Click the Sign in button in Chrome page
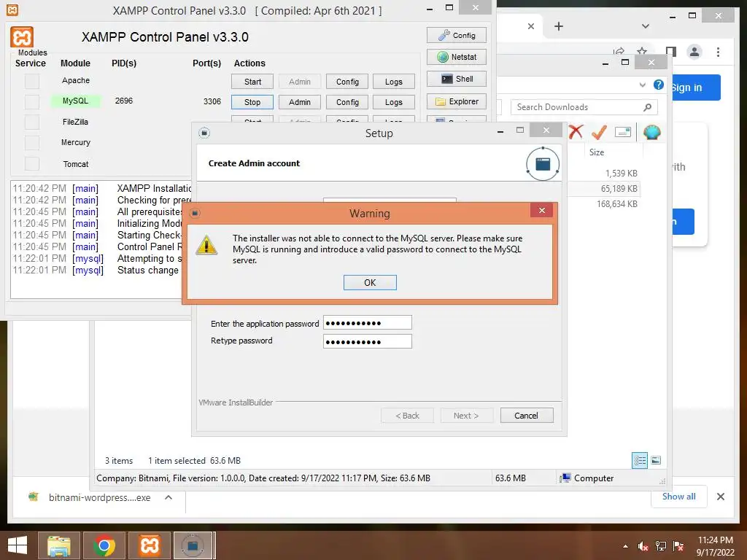 click(x=695, y=87)
